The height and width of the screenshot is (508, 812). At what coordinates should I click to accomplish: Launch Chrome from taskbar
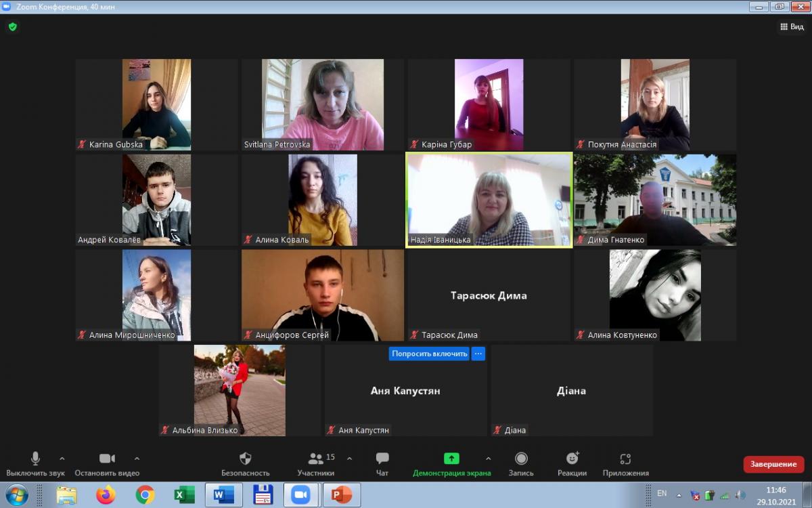click(x=145, y=495)
